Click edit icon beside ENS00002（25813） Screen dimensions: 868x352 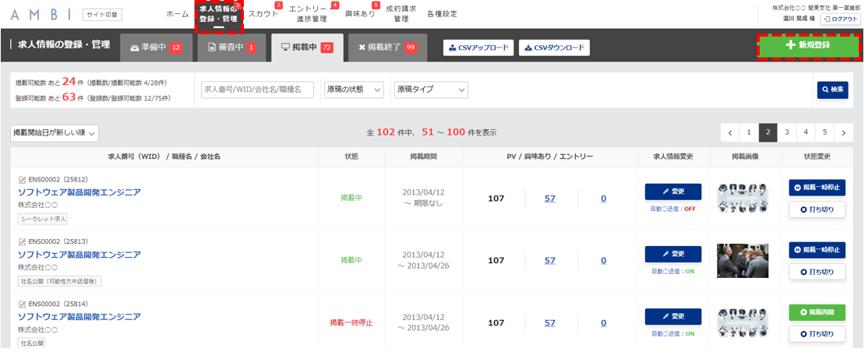[x=22, y=242]
